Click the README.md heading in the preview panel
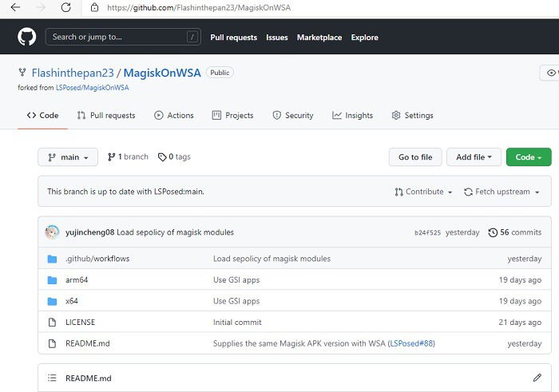 tap(89, 378)
